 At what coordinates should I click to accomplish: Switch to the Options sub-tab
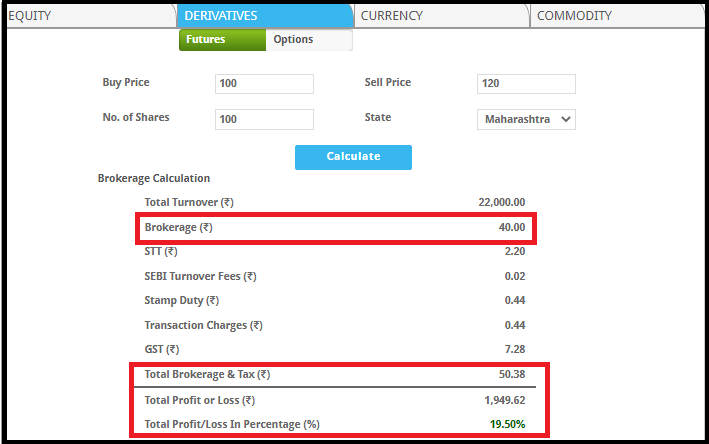[294, 40]
